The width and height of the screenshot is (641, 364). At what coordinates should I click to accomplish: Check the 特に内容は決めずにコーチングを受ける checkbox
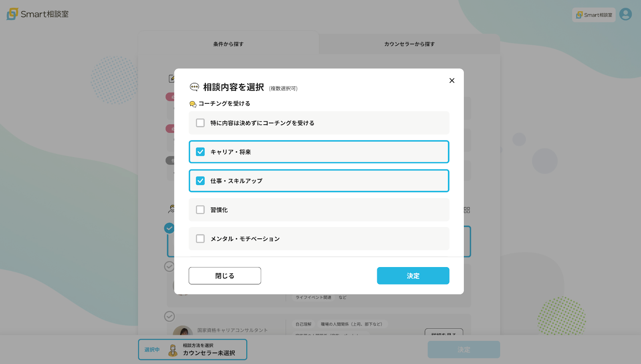200,123
